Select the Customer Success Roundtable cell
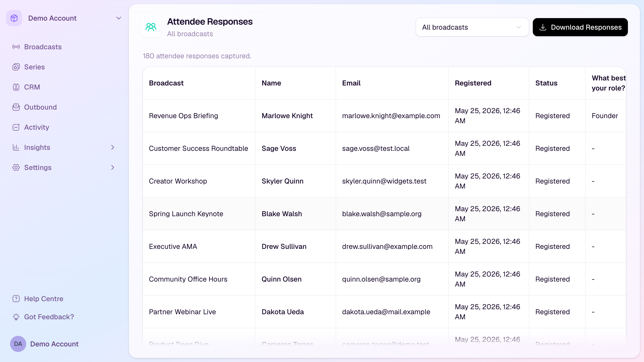The width and height of the screenshot is (644, 362). coord(198,148)
